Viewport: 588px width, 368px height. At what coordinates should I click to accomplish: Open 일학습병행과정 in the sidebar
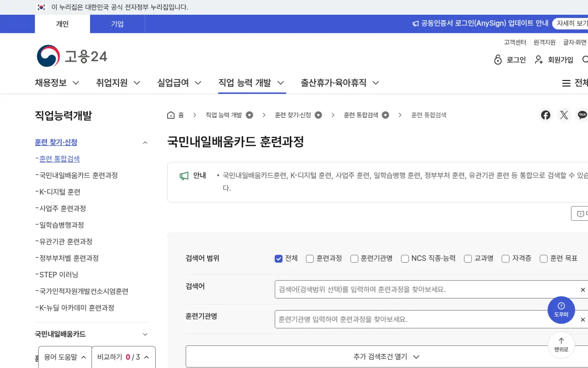pos(62,225)
